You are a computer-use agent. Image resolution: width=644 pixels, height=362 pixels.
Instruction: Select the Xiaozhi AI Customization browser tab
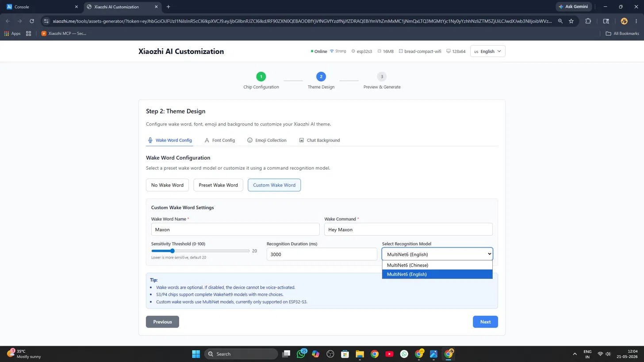coord(123,7)
